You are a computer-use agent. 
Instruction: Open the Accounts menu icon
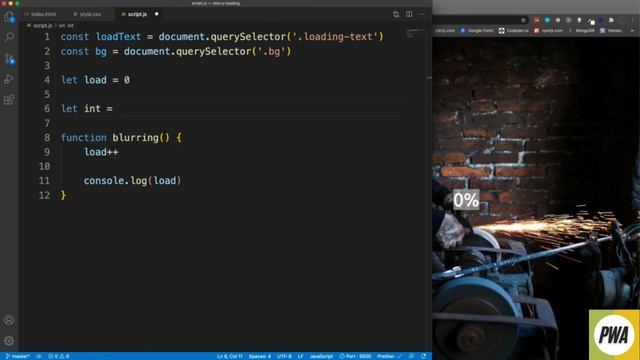(9, 320)
